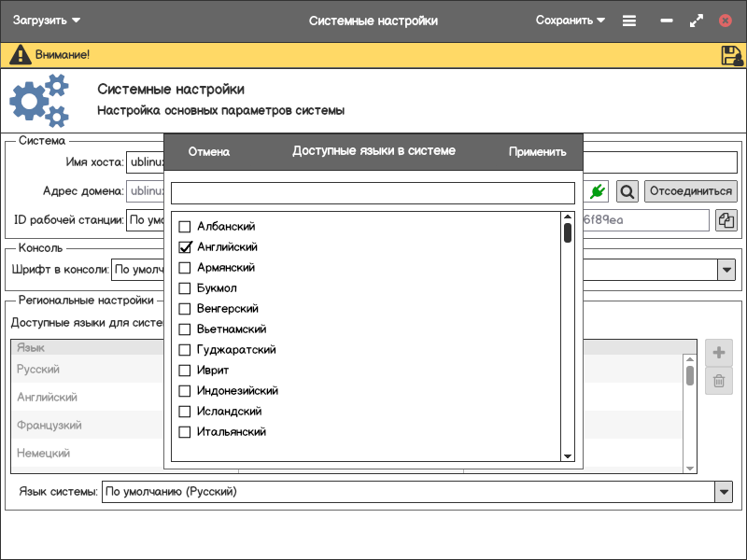Click the copy workstation ID icon

click(726, 220)
